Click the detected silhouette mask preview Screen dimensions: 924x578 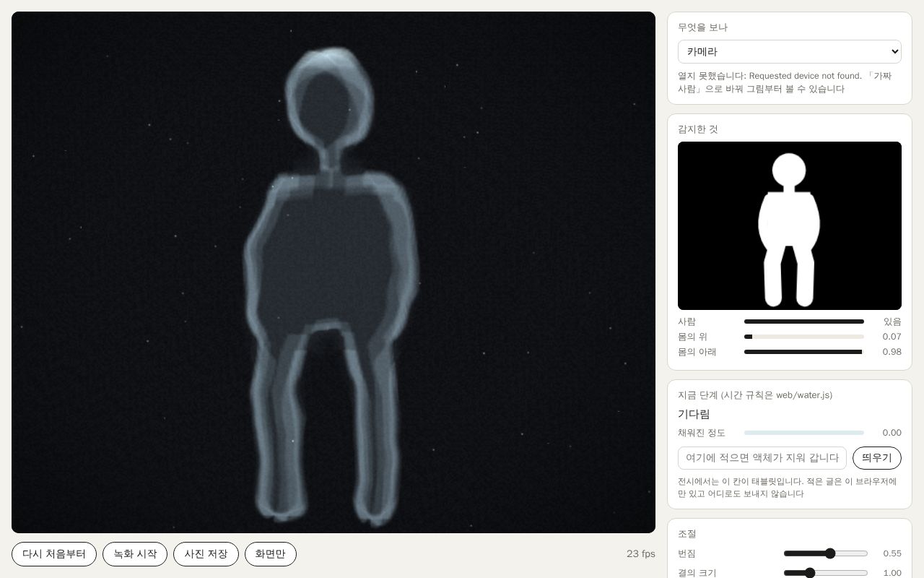click(x=790, y=225)
